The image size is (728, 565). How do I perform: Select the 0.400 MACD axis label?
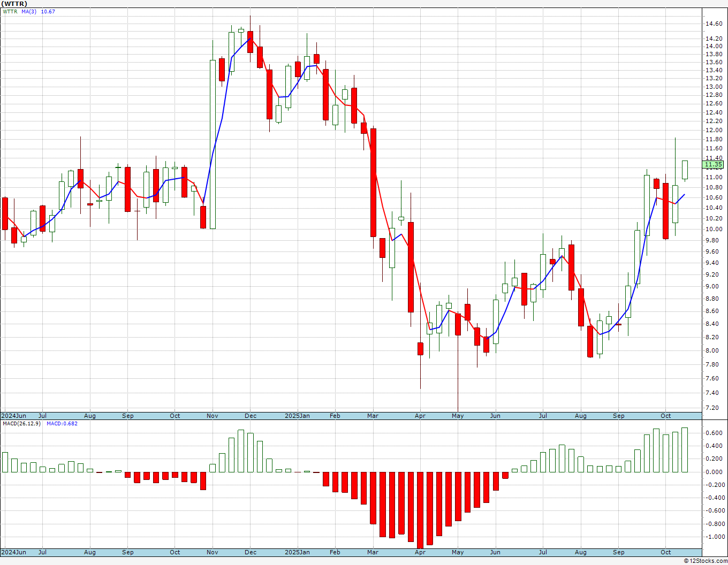click(714, 446)
